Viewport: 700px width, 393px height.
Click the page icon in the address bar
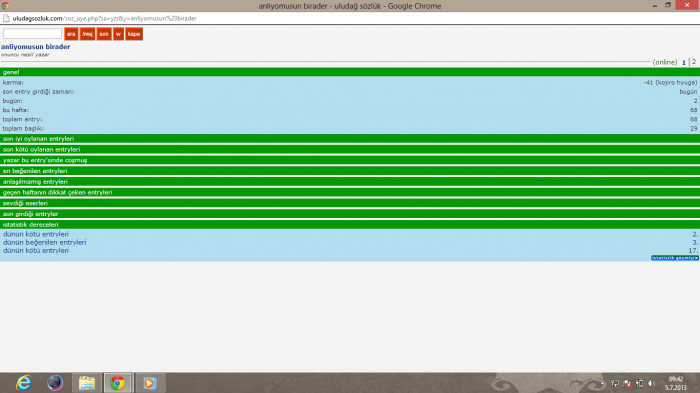[x=6, y=18]
